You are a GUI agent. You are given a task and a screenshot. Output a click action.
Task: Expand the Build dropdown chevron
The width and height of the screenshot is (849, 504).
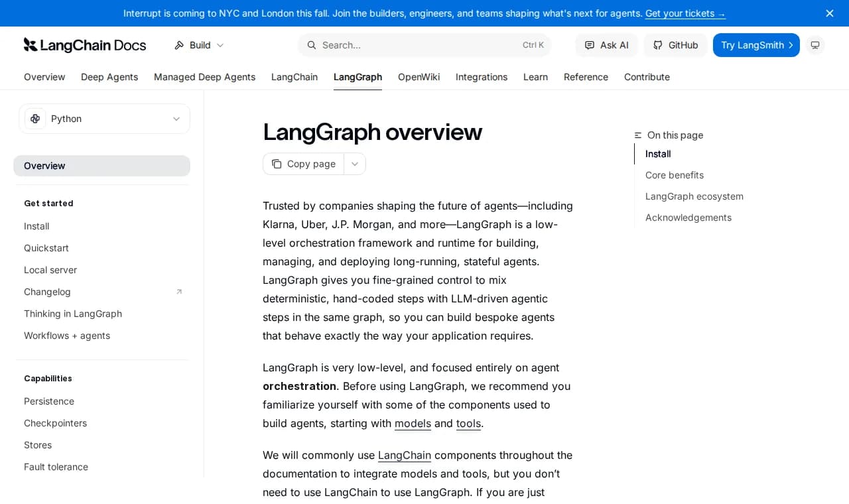coord(220,45)
